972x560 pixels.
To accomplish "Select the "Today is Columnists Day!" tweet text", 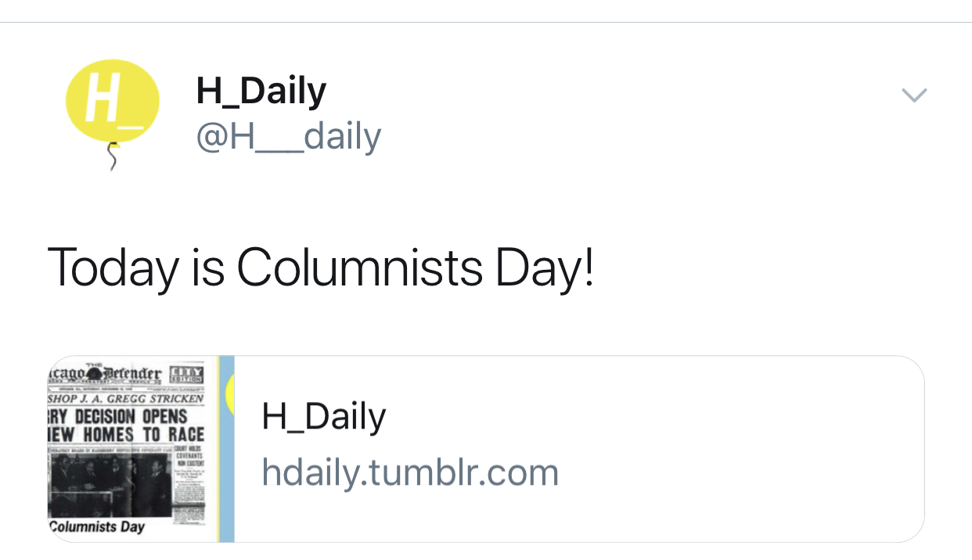I will (x=321, y=267).
